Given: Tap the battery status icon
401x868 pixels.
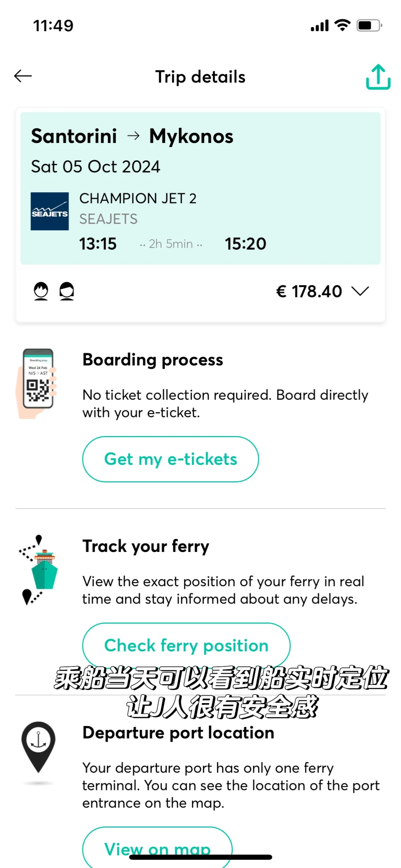Looking at the screenshot, I should (369, 25).
